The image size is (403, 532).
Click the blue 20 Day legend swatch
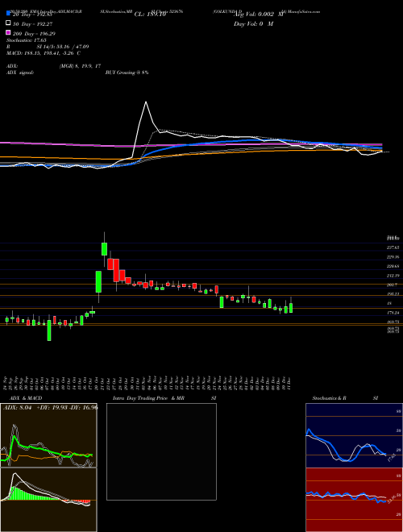[9, 15]
